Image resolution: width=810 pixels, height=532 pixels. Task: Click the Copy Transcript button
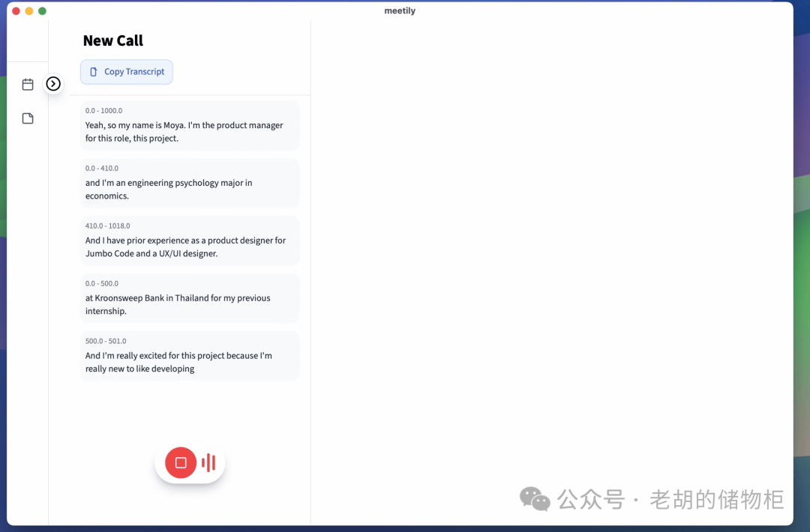click(127, 72)
